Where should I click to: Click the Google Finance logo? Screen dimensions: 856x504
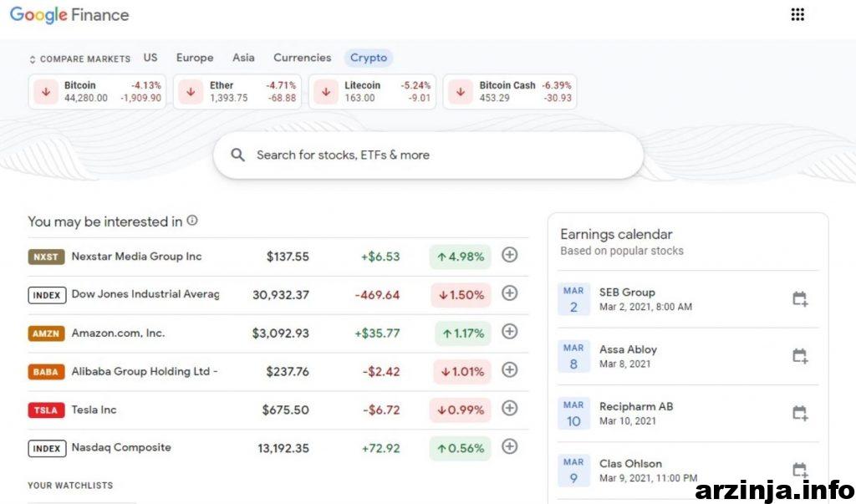click(69, 15)
